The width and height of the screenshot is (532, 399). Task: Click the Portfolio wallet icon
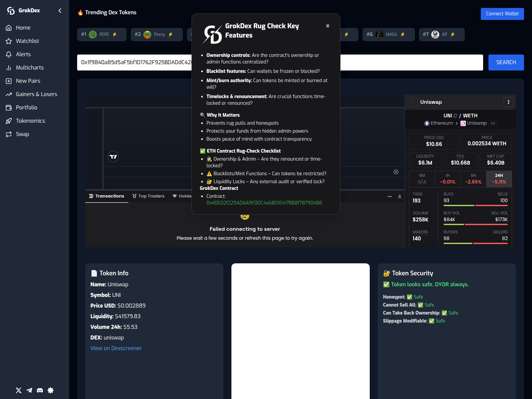click(9, 107)
